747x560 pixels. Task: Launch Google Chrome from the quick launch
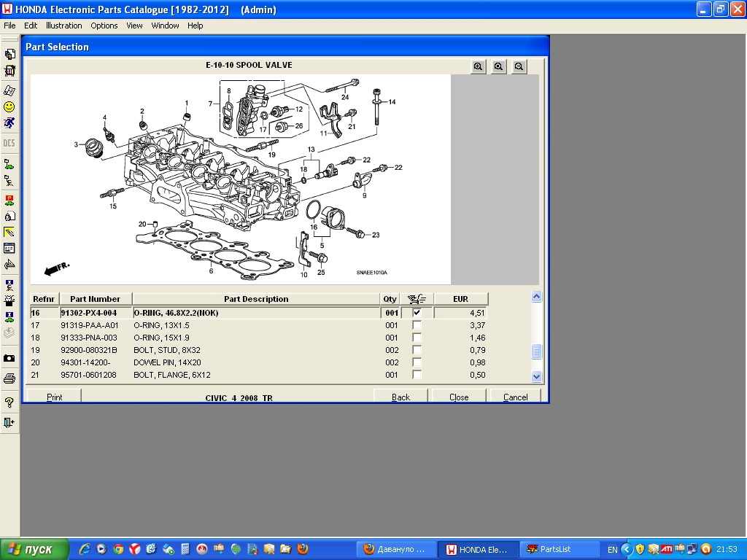[118, 549]
